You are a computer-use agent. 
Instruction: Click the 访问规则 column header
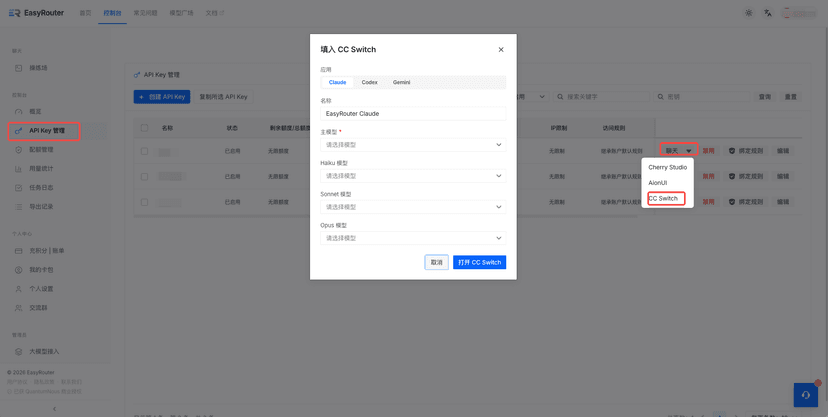pyautogui.click(x=612, y=128)
